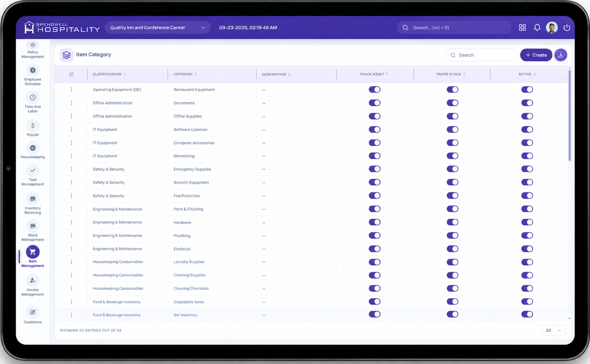Open the Laundry Supplies category link
Viewport: 590px width, 364px height.
pos(189,262)
